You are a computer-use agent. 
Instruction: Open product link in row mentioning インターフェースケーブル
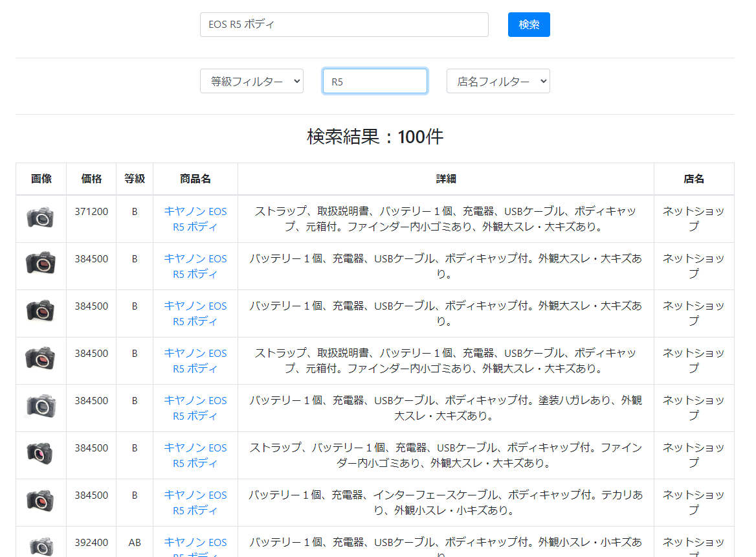[195, 503]
